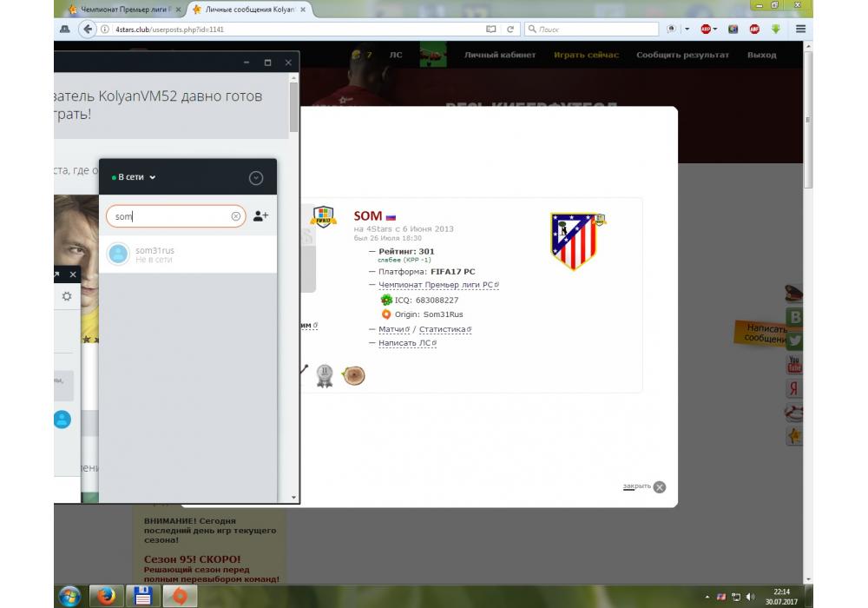Click the add contact icon beside search
This screenshot has width=868, height=608.
coord(260,216)
